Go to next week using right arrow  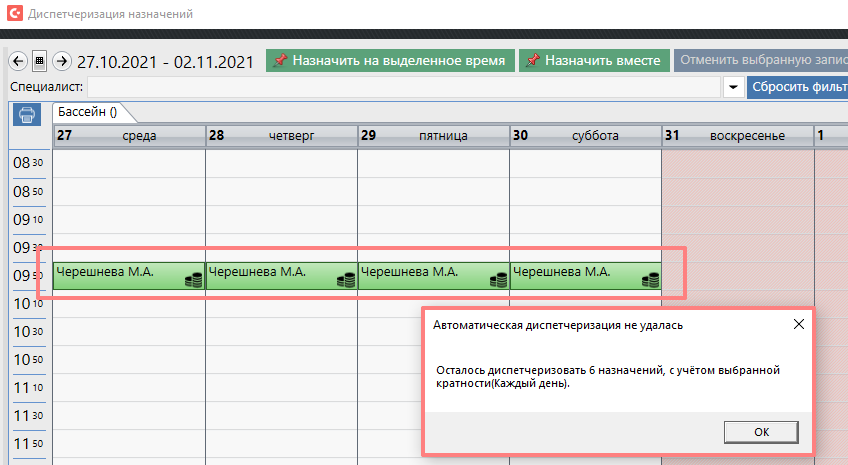62,61
